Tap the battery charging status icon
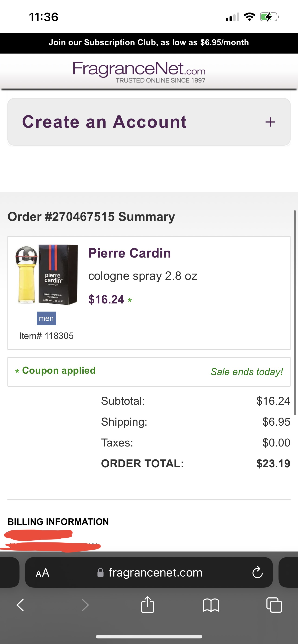The width and height of the screenshot is (298, 644). 269,17
